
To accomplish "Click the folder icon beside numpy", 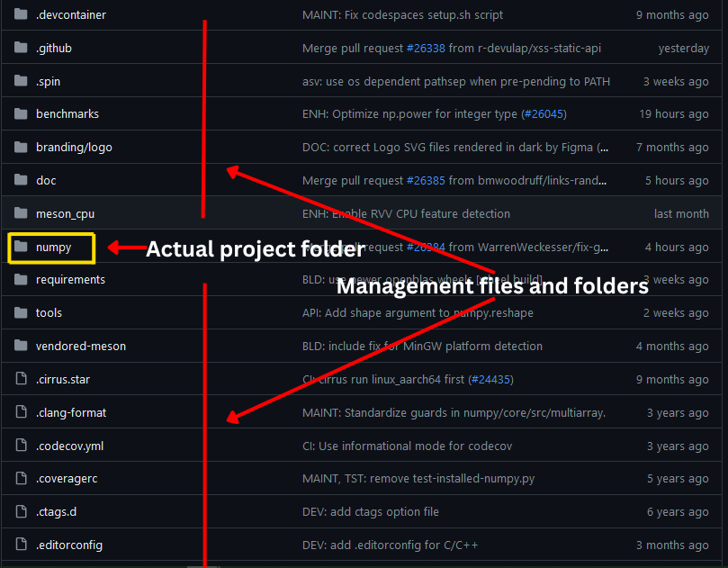I will (x=21, y=246).
